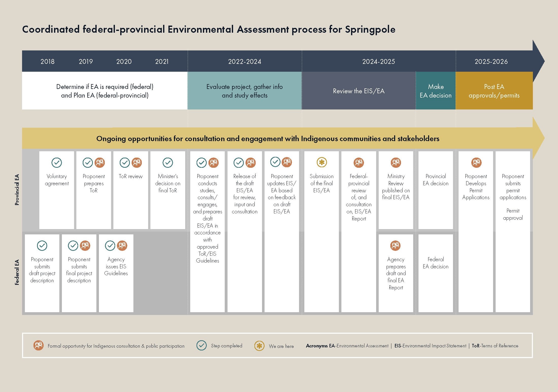Click the consultation icon on Proponent Develops Permit Applications
This screenshot has width=558, height=392.
tap(476, 163)
